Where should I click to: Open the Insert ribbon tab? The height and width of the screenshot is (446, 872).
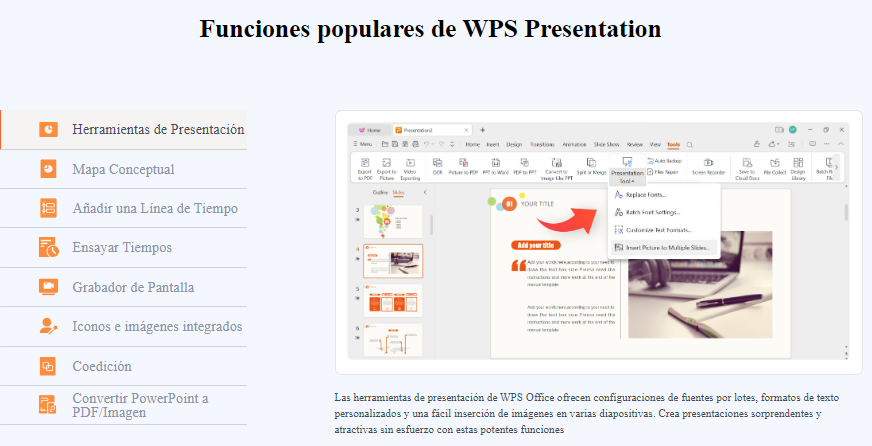point(493,145)
